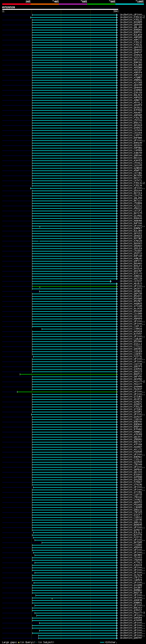Open hit label UniRef100_Q43821
Screen dimensions: 146x644
(131, 108)
